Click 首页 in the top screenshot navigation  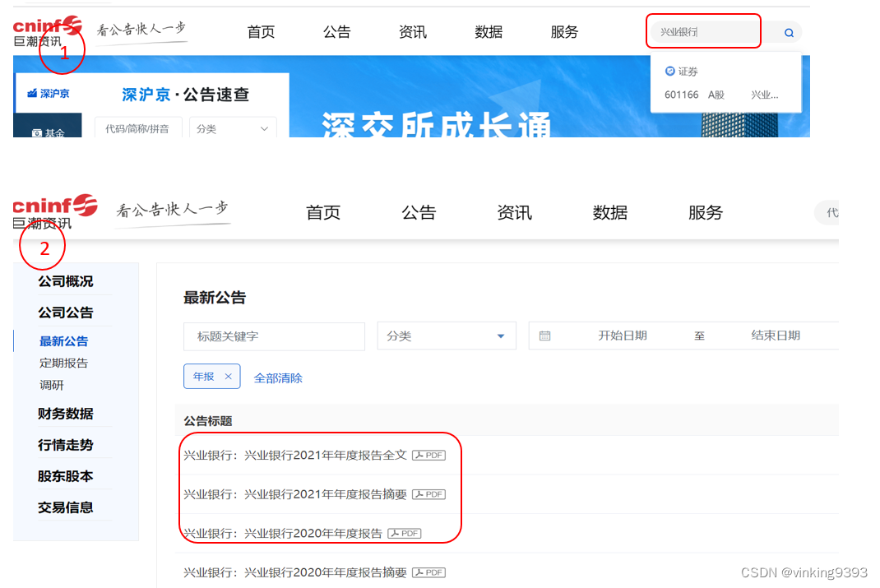coord(261,32)
